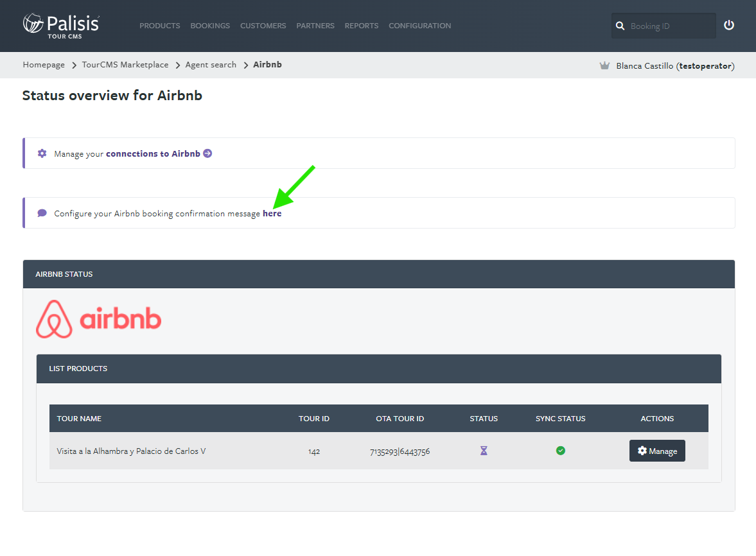
Task: Click the TOUR ID column header
Action: [314, 419]
